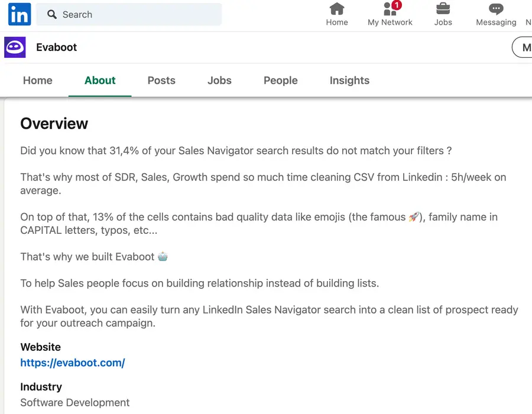
Task: Open My Network via the people icon
Action: click(387, 10)
